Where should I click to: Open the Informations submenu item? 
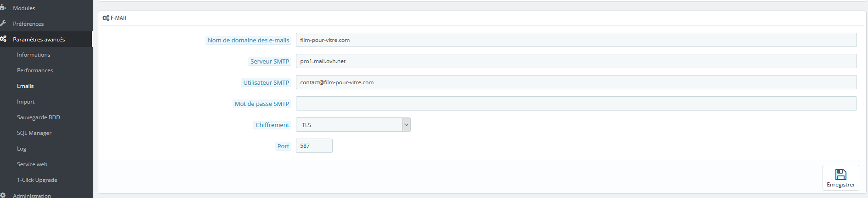pyautogui.click(x=34, y=55)
